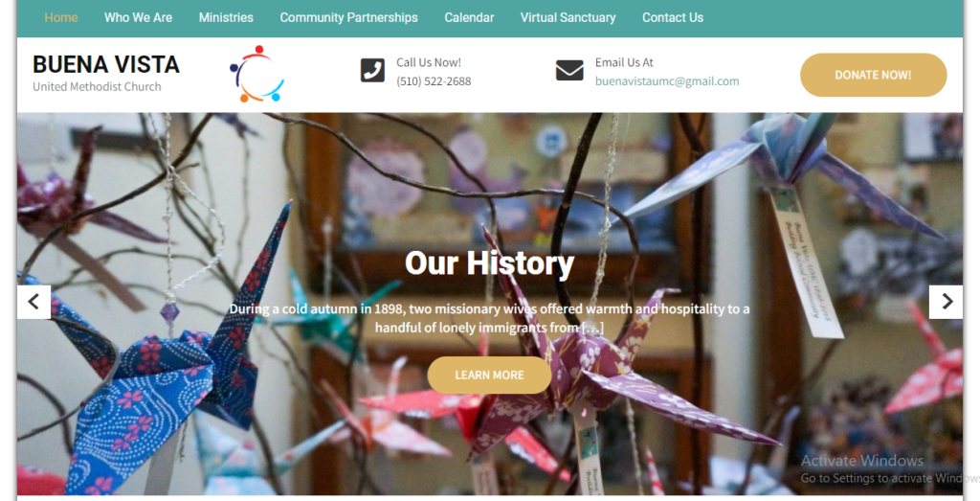Go to previous slide with left arrow
This screenshot has height=501, width=980.
click(33, 302)
